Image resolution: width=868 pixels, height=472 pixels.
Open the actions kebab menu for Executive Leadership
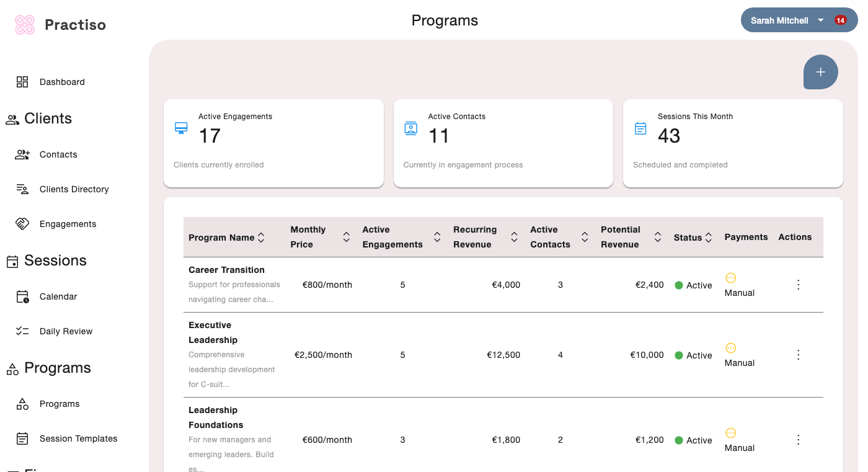(798, 354)
